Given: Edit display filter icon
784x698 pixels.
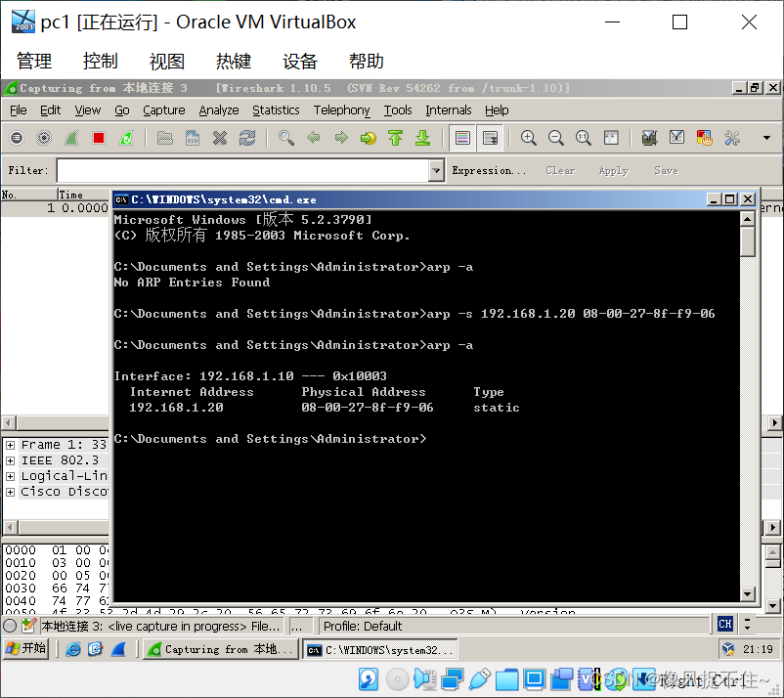Looking at the screenshot, I should click(x=677, y=138).
